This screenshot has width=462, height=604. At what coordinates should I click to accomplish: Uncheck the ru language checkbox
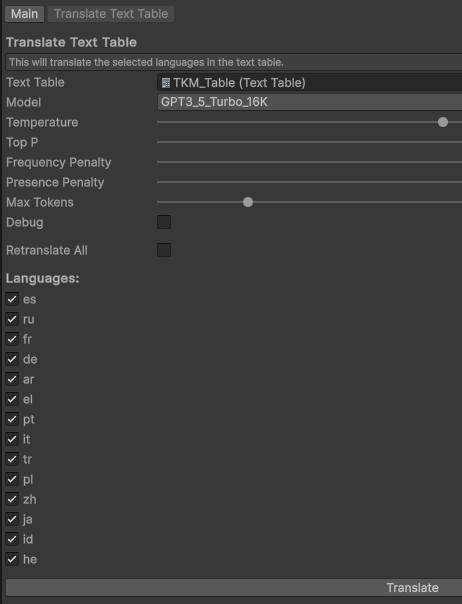pyautogui.click(x=12, y=319)
